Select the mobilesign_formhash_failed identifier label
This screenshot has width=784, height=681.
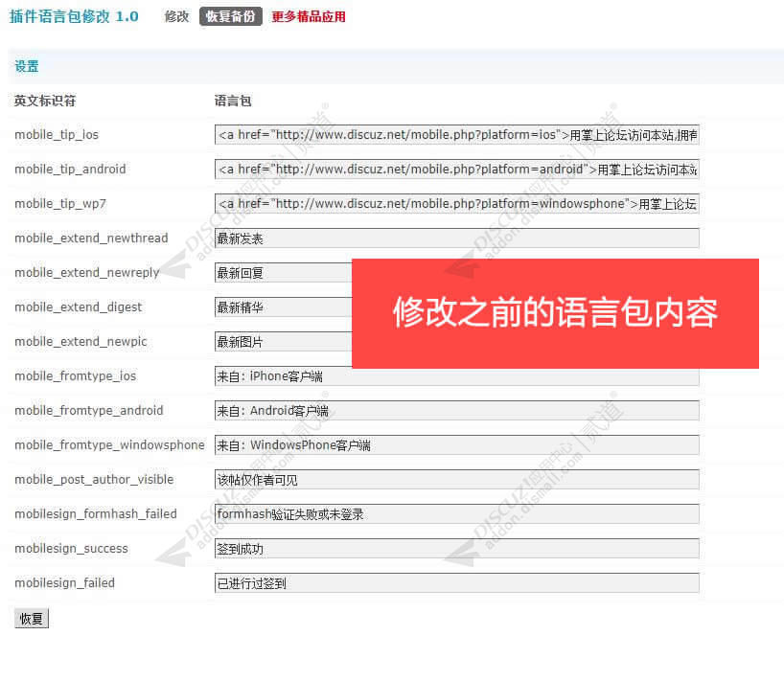coord(96,513)
